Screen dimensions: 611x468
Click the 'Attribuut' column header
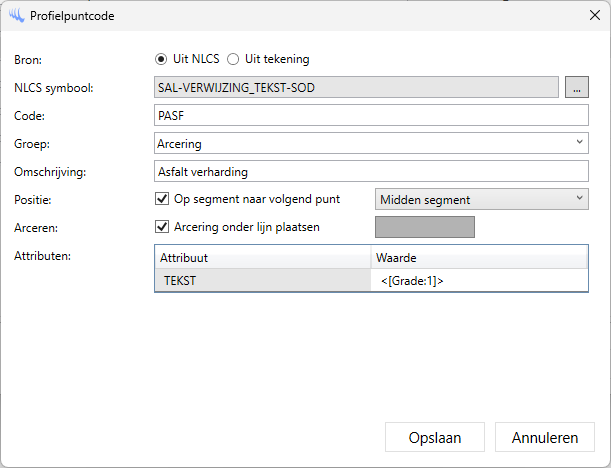[262, 258]
